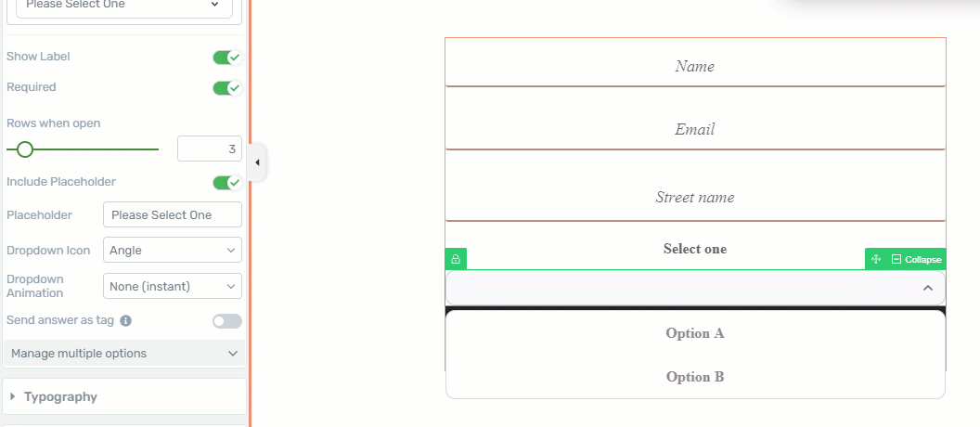
Task: Click the Collapse button on the element toolbar
Action: (x=916, y=259)
